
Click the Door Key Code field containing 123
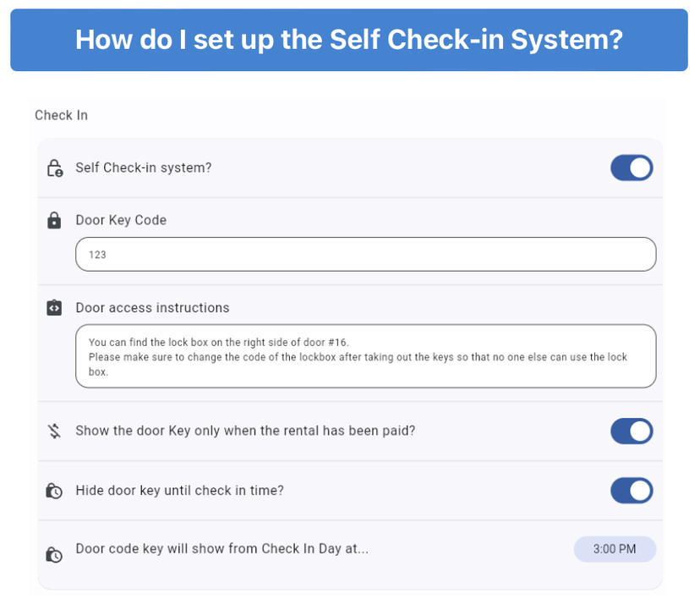tap(365, 254)
